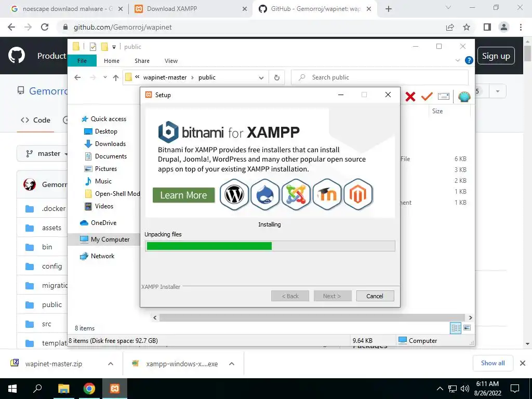
Task: Open XAMPP installer from the taskbar
Action: click(x=115, y=389)
